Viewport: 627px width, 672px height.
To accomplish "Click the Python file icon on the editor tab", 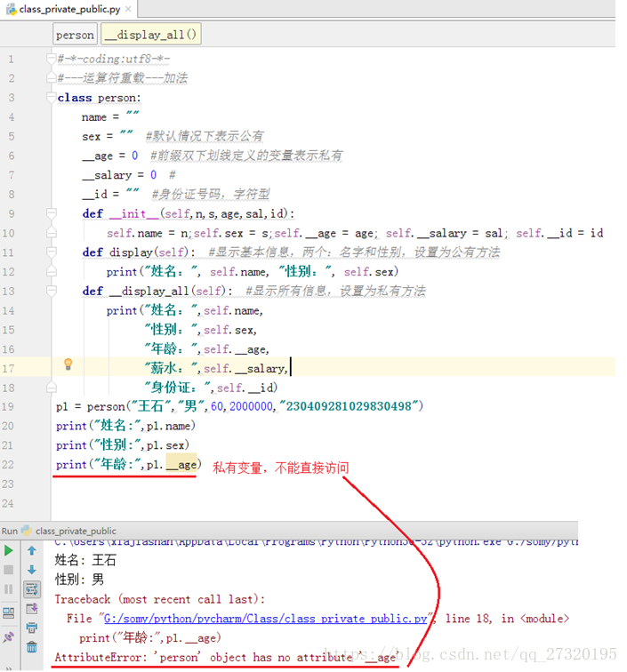I will 12,9.
